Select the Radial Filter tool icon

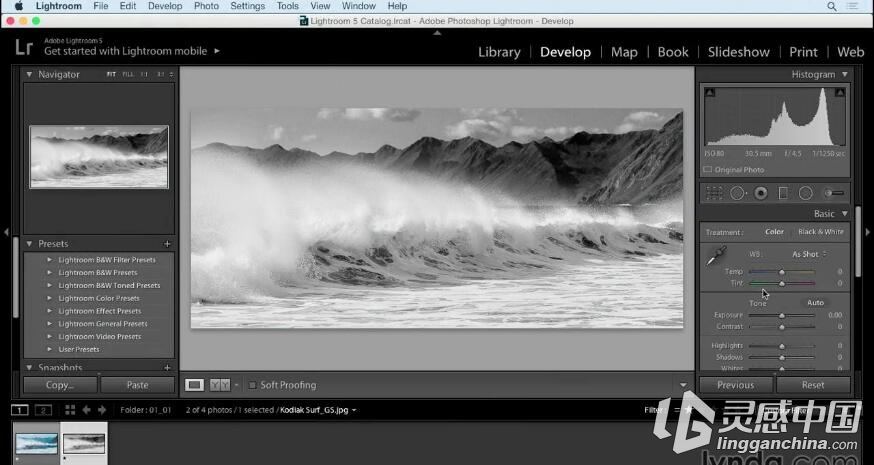pos(805,193)
